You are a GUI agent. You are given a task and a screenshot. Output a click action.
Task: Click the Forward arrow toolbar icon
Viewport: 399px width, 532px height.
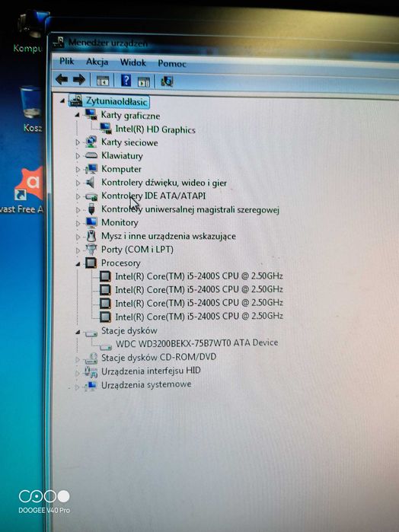[x=78, y=80]
